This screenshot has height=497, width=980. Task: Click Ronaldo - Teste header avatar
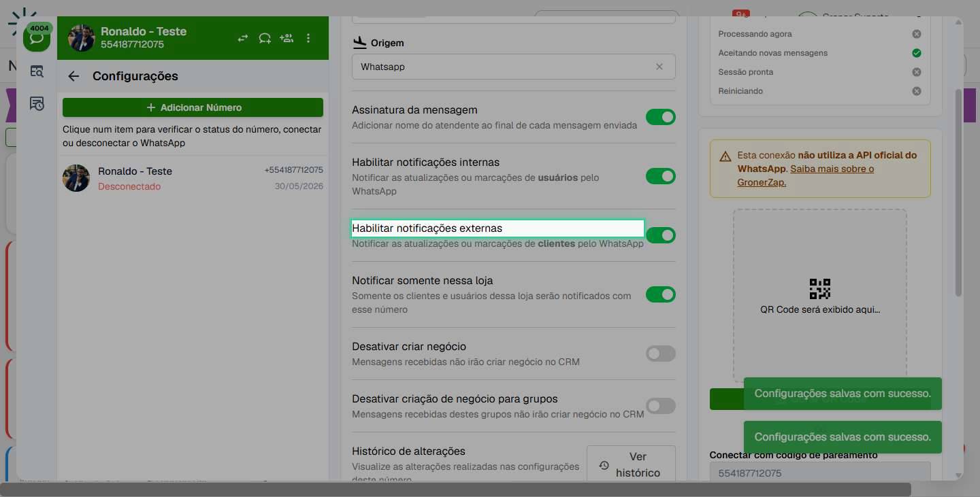(81, 38)
